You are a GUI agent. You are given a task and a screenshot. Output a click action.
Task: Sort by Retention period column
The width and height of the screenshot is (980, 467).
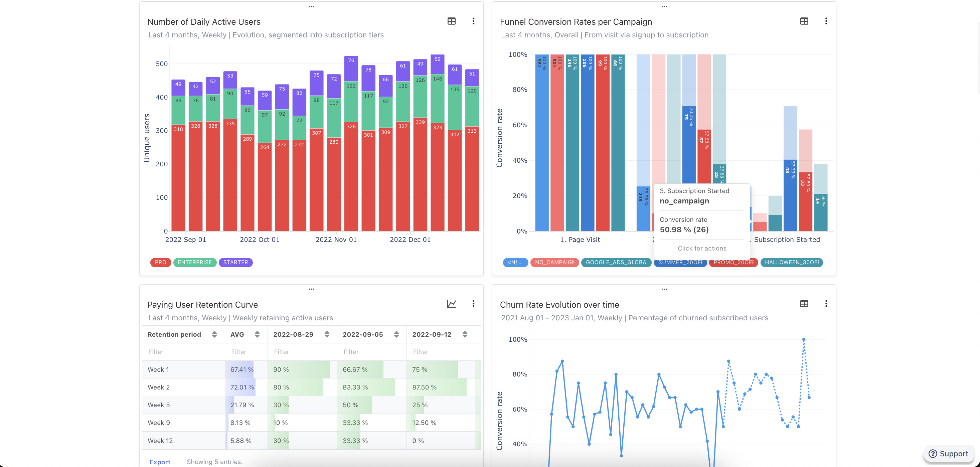click(x=214, y=335)
